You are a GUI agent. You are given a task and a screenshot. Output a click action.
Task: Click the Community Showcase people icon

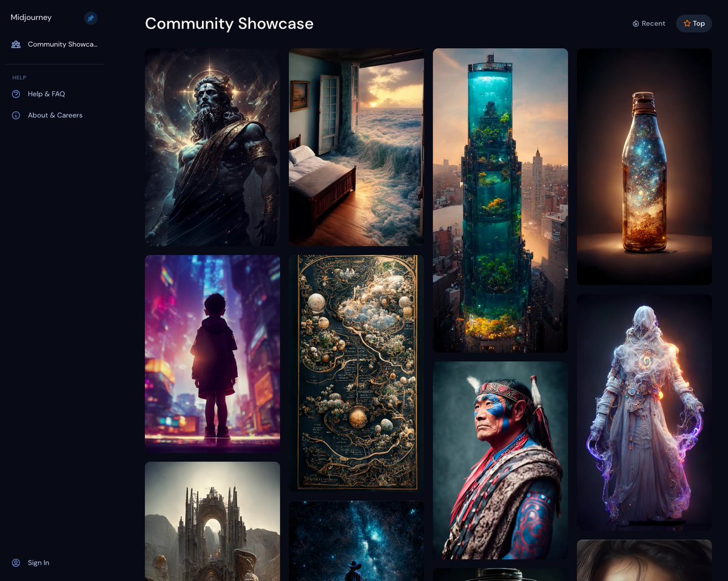pos(16,44)
